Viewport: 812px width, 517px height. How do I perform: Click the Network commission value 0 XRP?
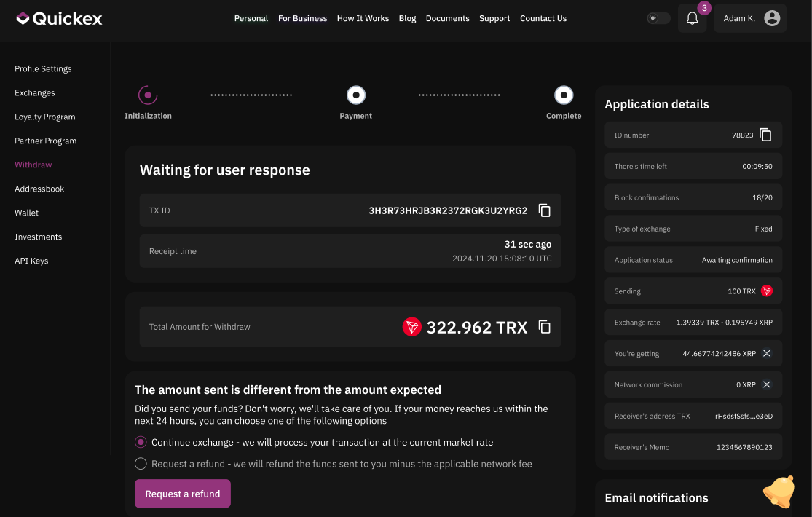[x=746, y=385]
